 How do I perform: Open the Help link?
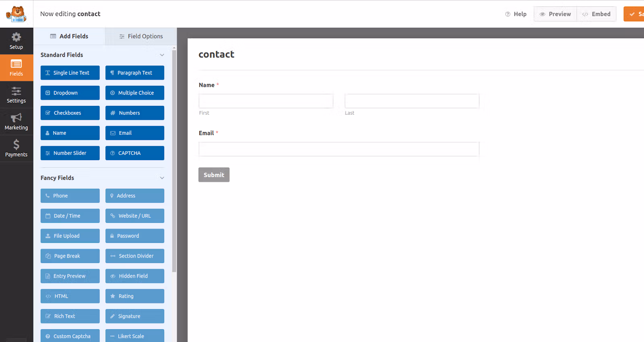pyautogui.click(x=516, y=14)
